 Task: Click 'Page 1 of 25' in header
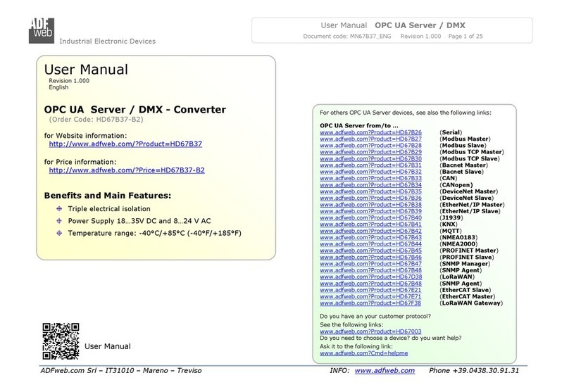pos(465,37)
